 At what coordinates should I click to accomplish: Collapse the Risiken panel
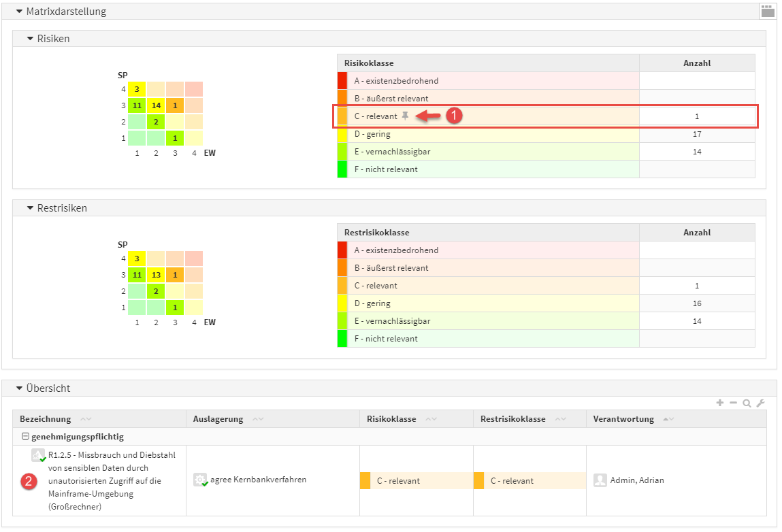[30, 39]
